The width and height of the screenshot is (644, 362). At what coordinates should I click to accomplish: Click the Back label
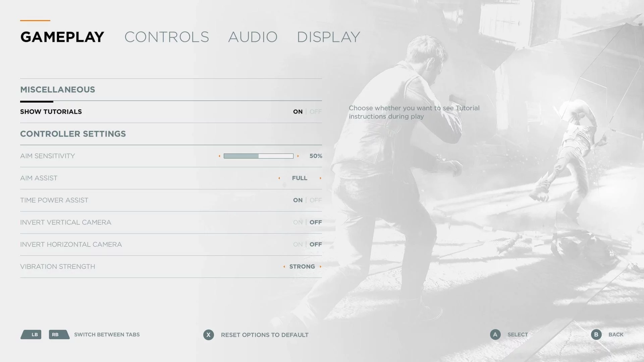coord(616,335)
